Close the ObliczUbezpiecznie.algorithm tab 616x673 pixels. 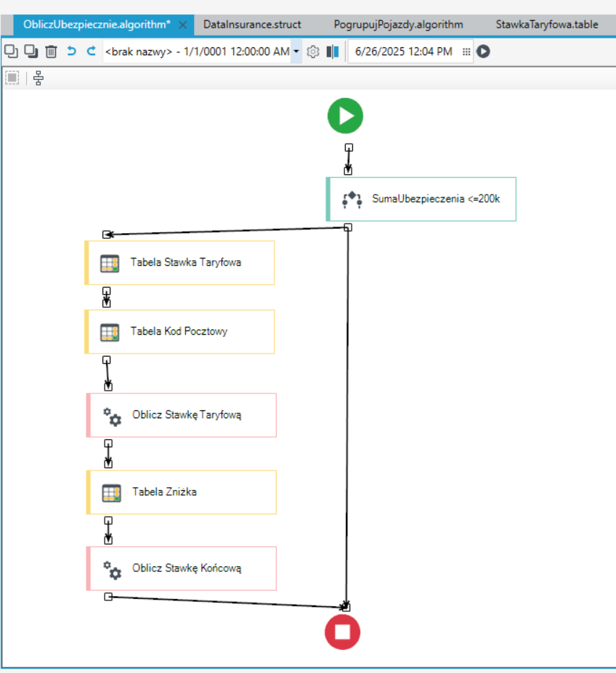coord(182,25)
